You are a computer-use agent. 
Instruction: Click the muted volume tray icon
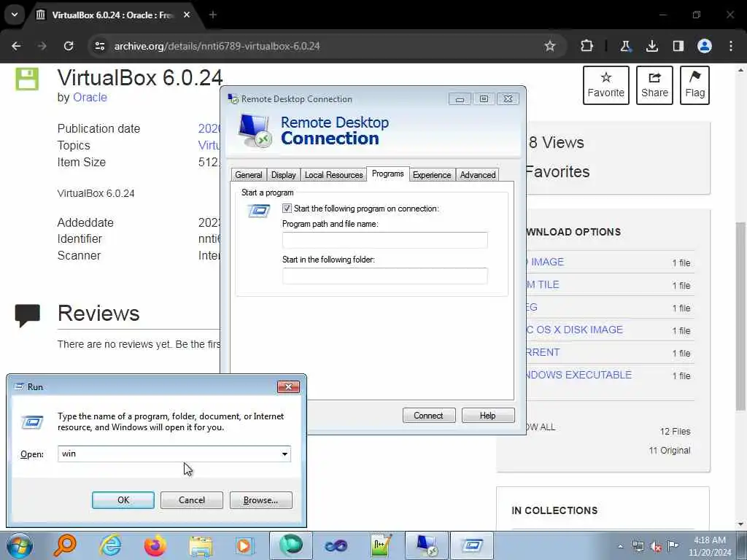point(656,547)
